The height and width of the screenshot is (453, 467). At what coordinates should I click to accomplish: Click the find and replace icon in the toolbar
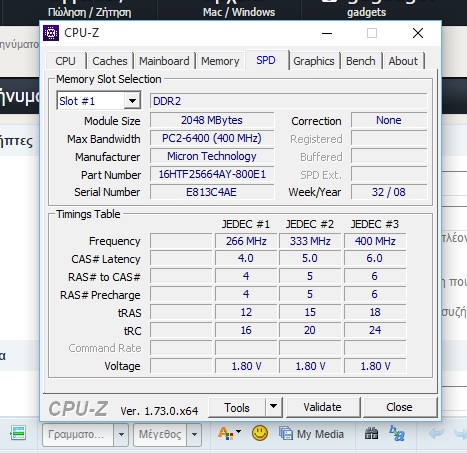click(397, 433)
